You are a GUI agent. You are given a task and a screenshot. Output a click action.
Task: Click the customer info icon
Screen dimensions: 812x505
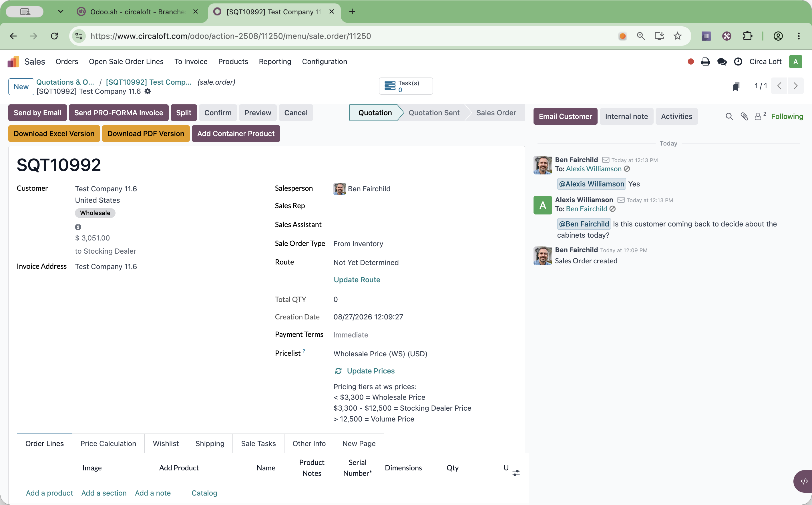[x=78, y=227]
